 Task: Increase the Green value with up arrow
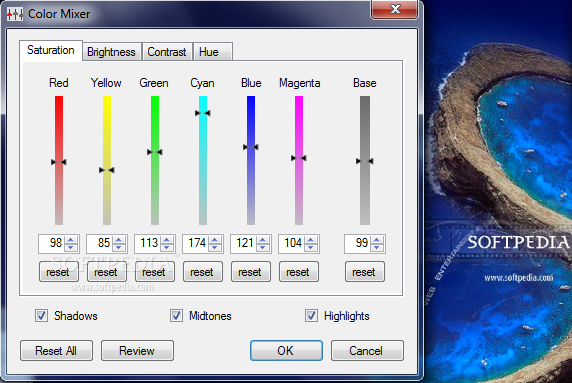tap(167, 240)
